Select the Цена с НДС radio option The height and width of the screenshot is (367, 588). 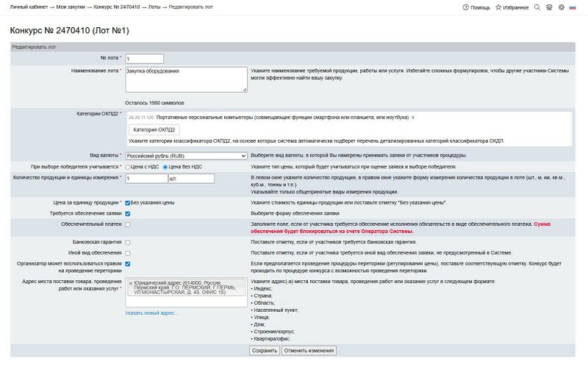coord(129,168)
